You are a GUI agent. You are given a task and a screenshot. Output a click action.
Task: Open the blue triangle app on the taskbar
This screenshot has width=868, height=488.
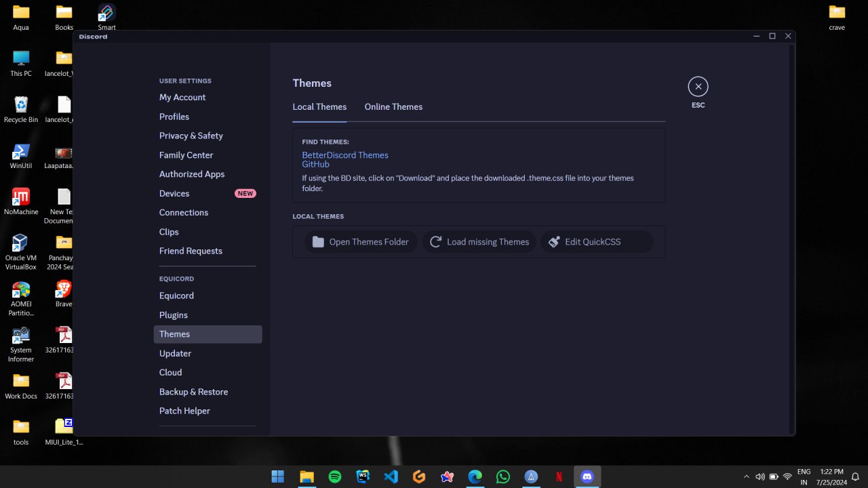tap(531, 476)
